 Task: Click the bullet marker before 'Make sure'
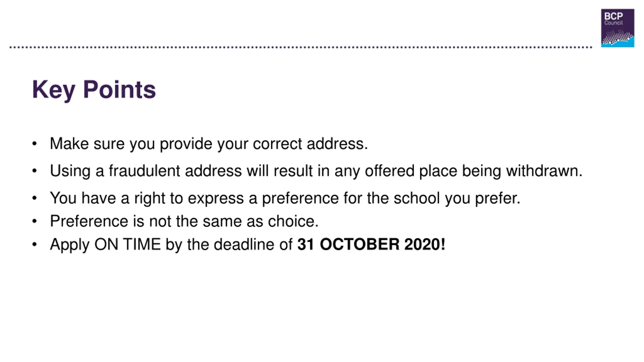click(x=34, y=144)
